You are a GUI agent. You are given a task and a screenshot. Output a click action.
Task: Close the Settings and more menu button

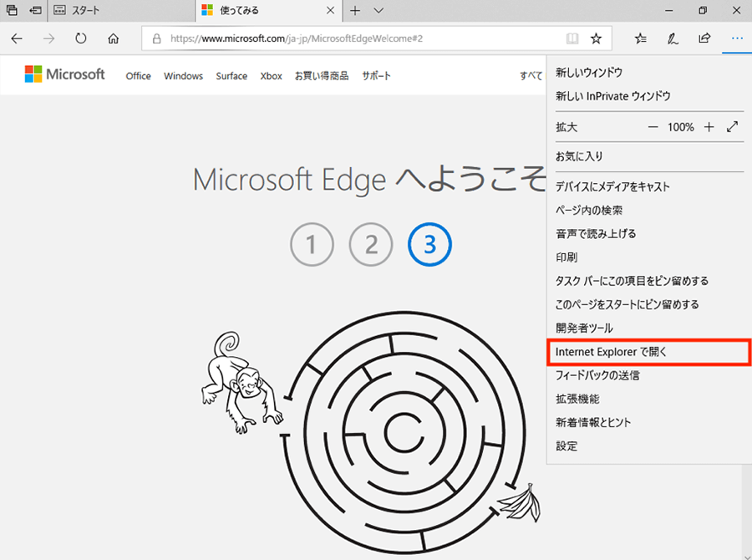(737, 38)
